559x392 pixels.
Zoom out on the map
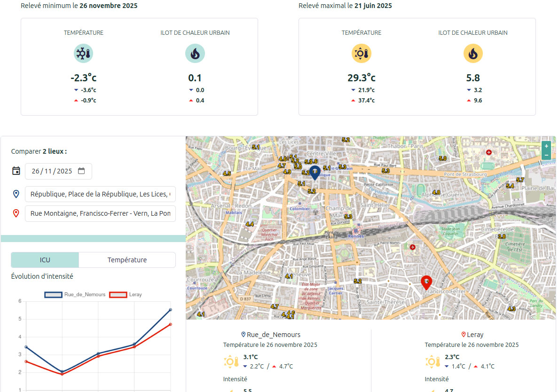(x=546, y=156)
